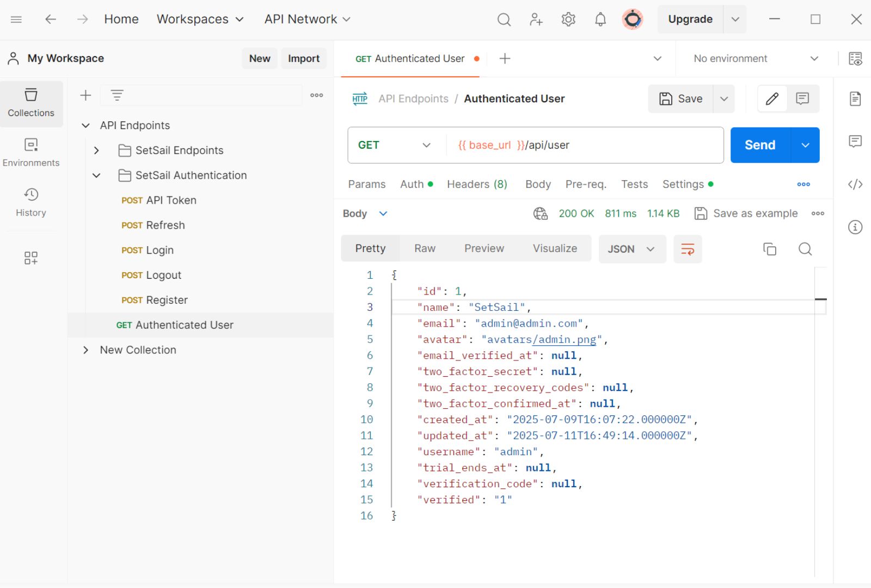Open Collections in the sidebar
This screenshot has height=588, width=871.
point(31,103)
